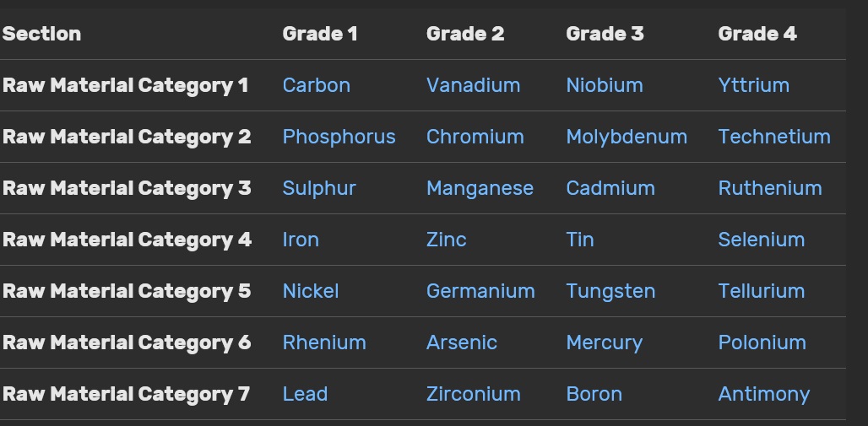Click the Tungsten link
The height and width of the screenshot is (426, 868).
click(610, 291)
